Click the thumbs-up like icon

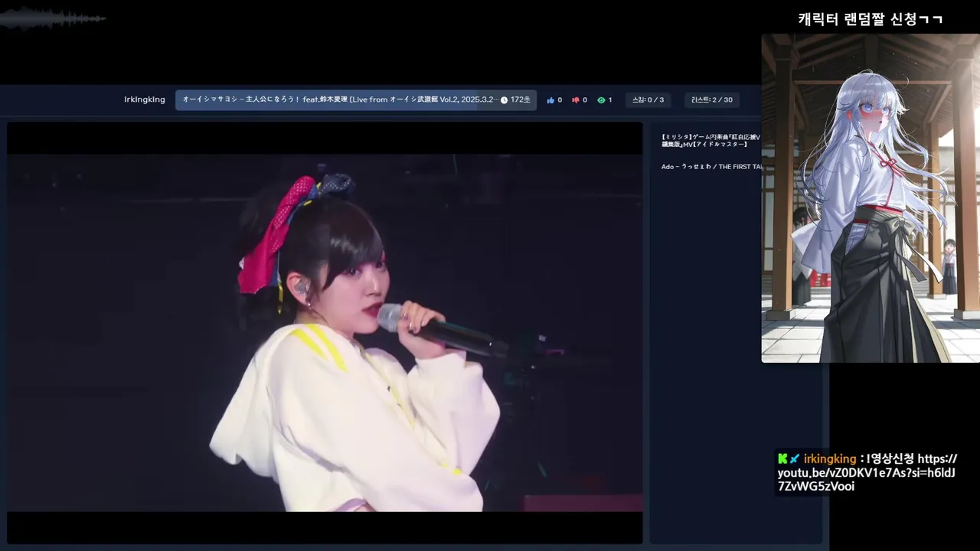pyautogui.click(x=550, y=100)
